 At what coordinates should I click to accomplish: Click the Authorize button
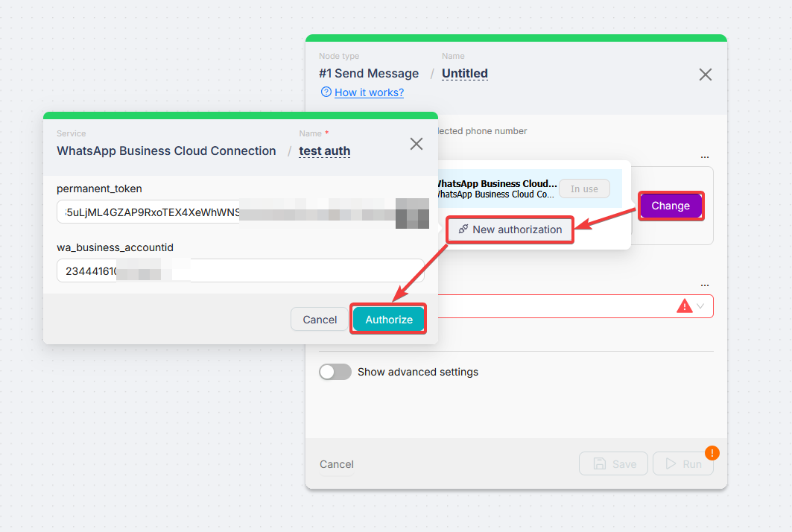coord(388,318)
